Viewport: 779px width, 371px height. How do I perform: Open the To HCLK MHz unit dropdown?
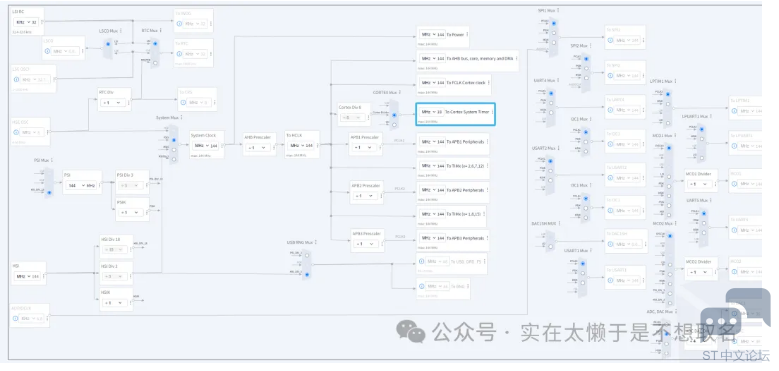[297, 146]
